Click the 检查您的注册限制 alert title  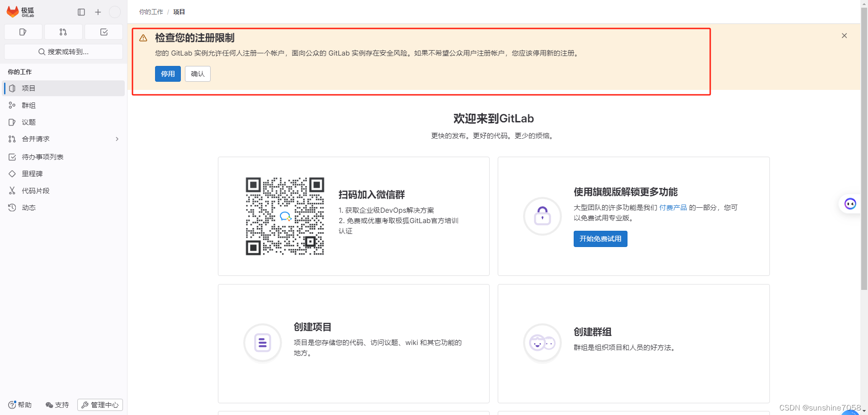click(195, 38)
